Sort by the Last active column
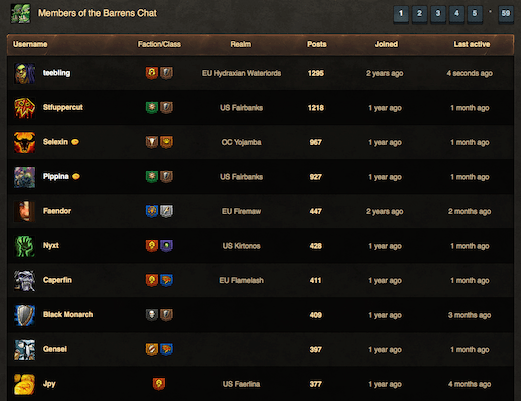 (x=472, y=44)
